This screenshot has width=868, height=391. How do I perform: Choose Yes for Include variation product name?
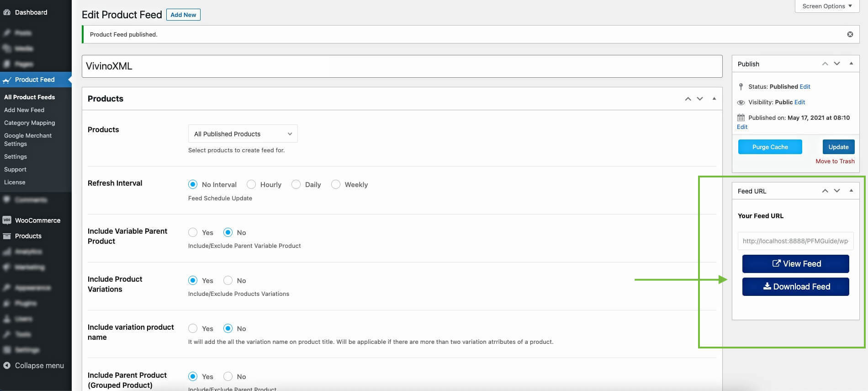coord(193,328)
